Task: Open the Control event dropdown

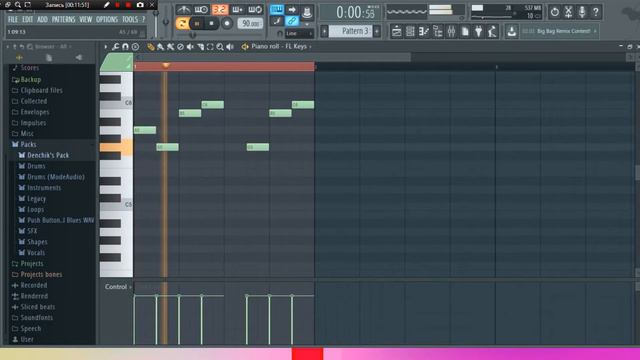Action: pos(118,287)
